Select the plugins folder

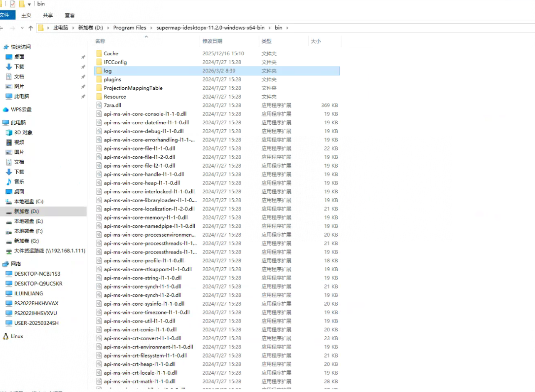112,79
